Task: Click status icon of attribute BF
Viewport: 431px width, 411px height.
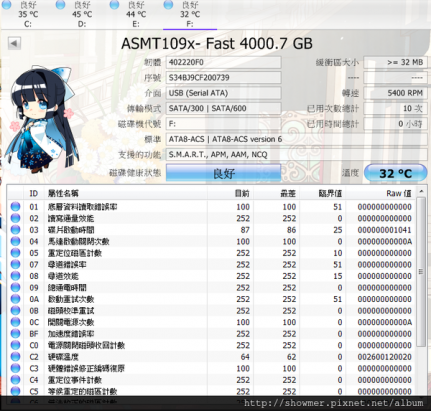Action: tap(15, 334)
